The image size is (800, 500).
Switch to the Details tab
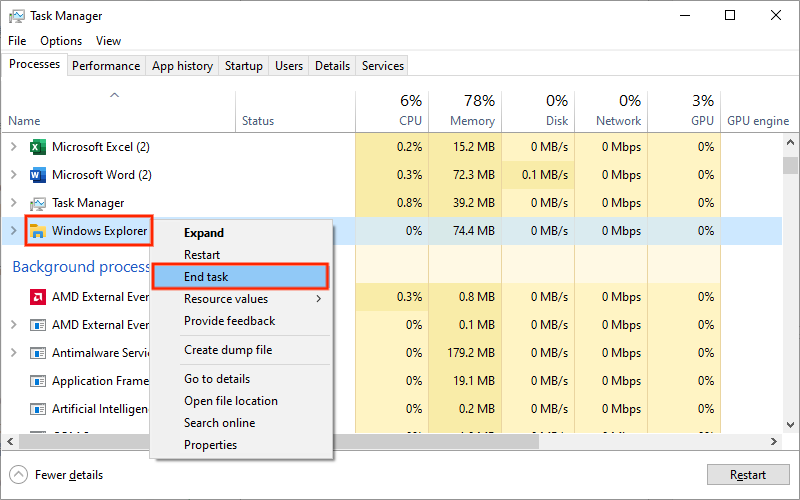click(332, 66)
